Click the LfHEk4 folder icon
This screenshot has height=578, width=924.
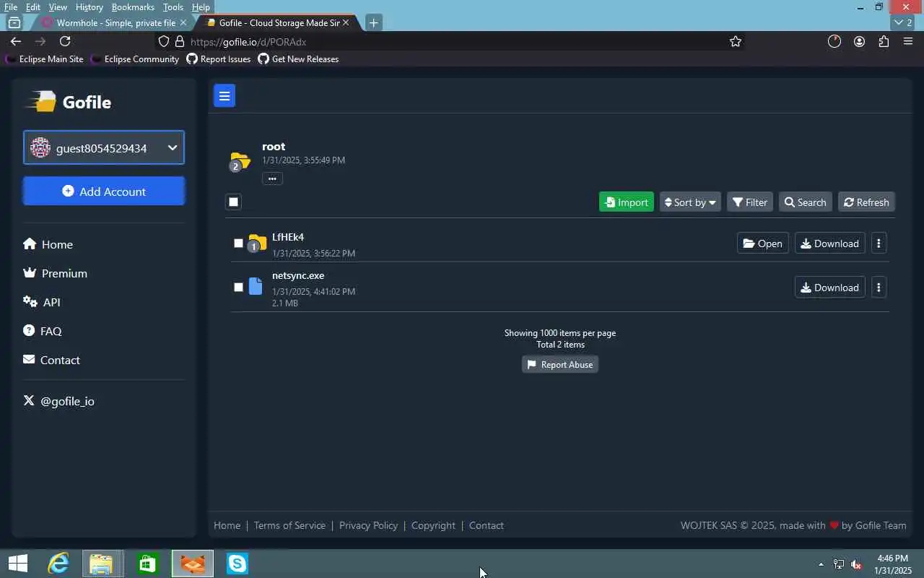(257, 243)
